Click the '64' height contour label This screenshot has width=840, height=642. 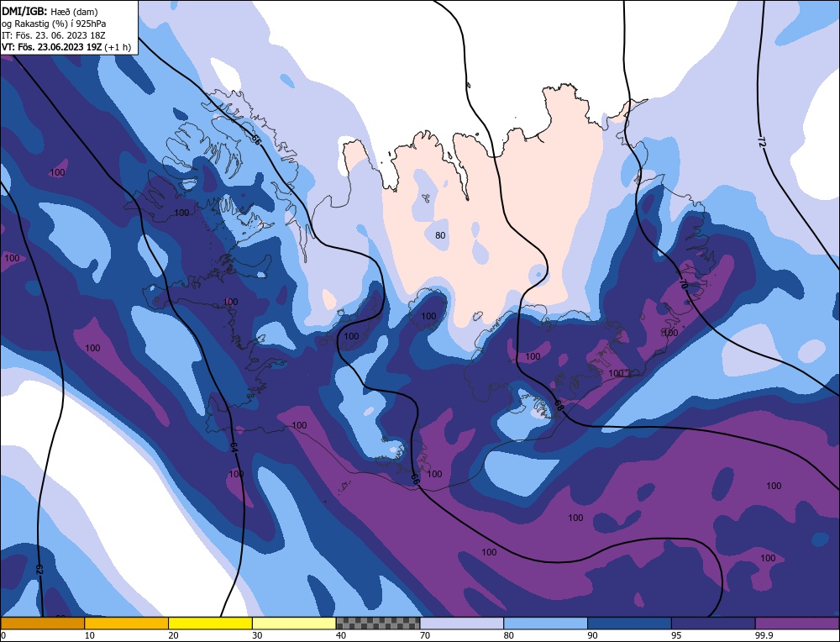[234, 448]
